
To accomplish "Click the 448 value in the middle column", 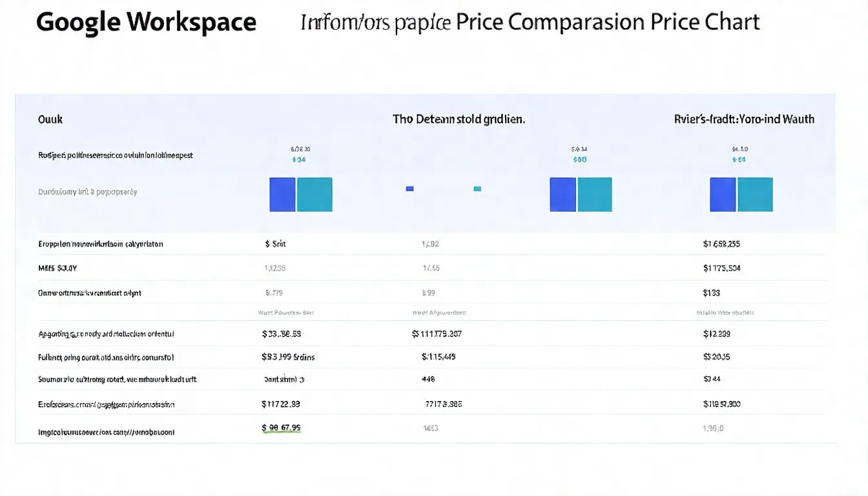I will pyautogui.click(x=428, y=380).
